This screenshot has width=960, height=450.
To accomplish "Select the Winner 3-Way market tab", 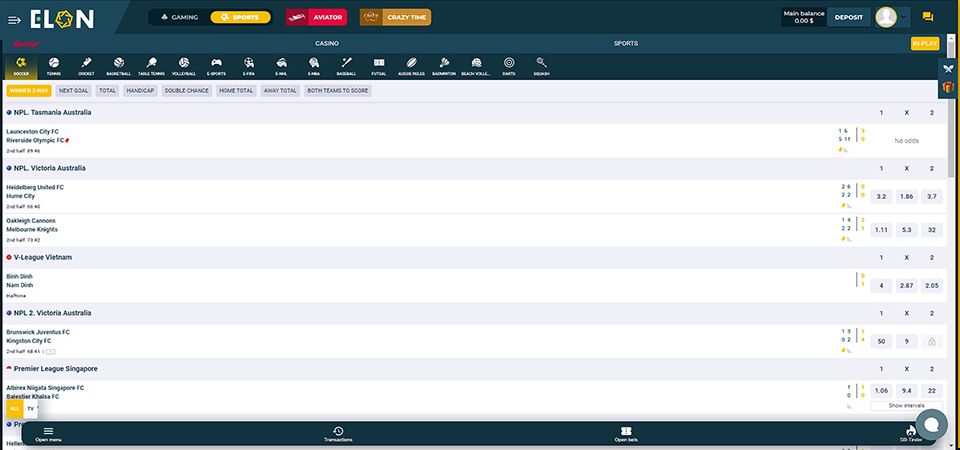I will pos(29,91).
